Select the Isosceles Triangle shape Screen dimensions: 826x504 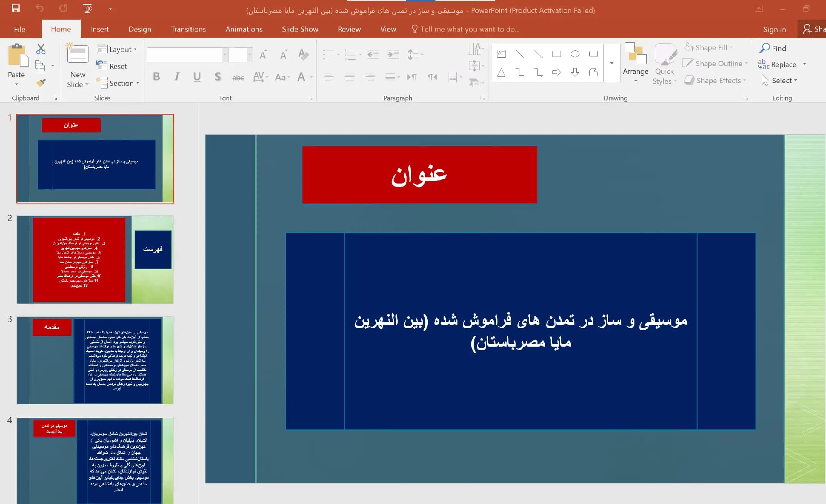[x=501, y=72]
